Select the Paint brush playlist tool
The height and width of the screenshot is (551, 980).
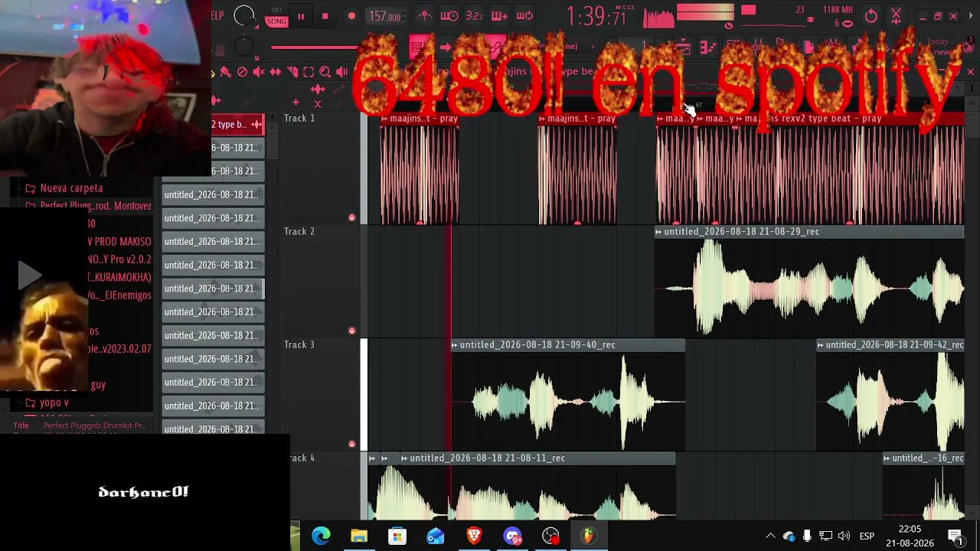coord(225,72)
